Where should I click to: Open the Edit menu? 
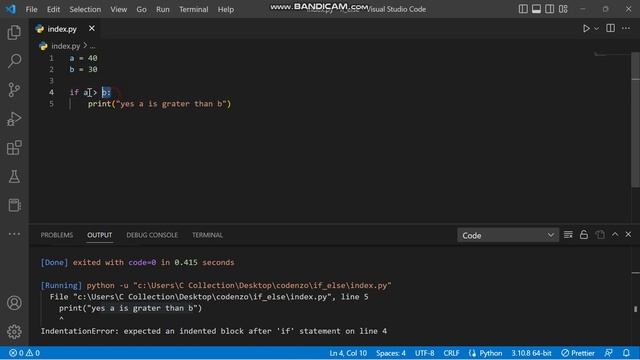coord(53,9)
